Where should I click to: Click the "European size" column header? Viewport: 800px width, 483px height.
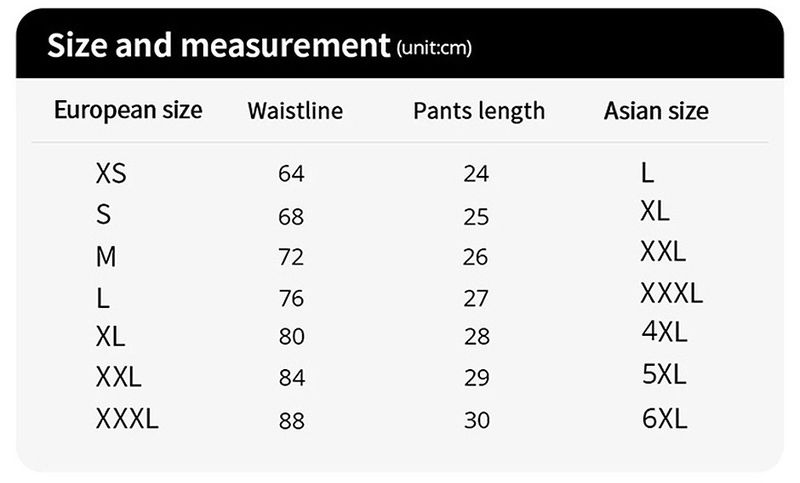pyautogui.click(x=128, y=110)
